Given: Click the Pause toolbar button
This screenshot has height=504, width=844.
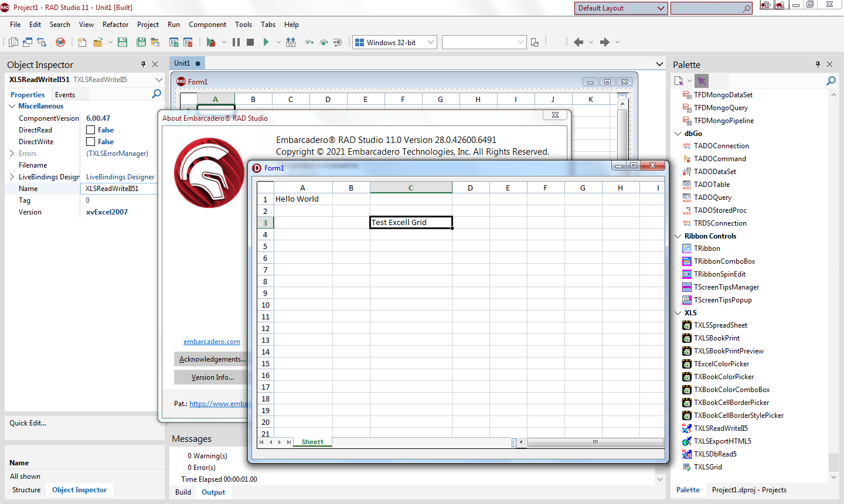Looking at the screenshot, I should click(x=236, y=42).
